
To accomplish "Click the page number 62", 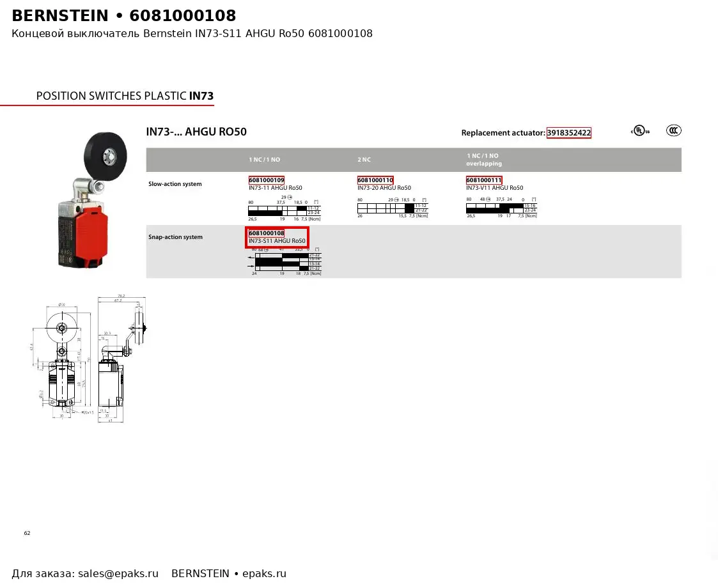I will [27, 533].
